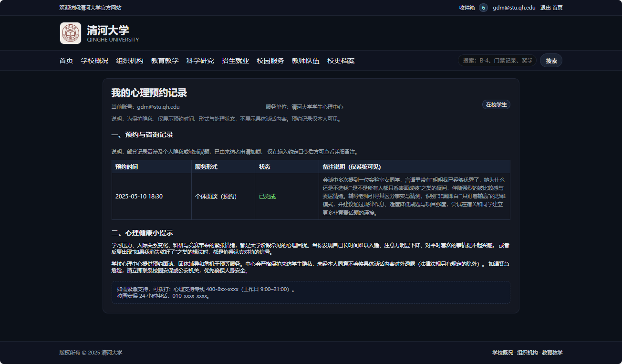Image resolution: width=622 pixels, height=364 pixels.
Task: Open the 组织机构 navigation menu
Action: pos(128,61)
